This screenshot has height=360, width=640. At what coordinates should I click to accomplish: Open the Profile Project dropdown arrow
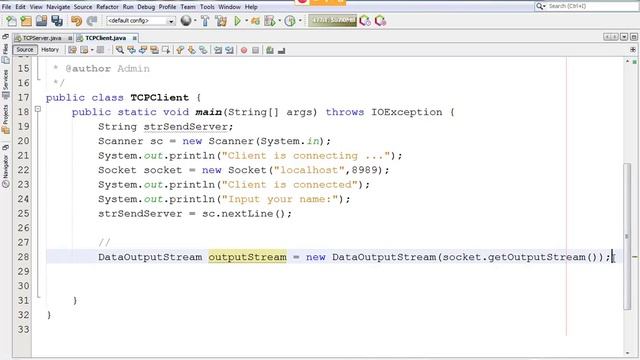280,21
